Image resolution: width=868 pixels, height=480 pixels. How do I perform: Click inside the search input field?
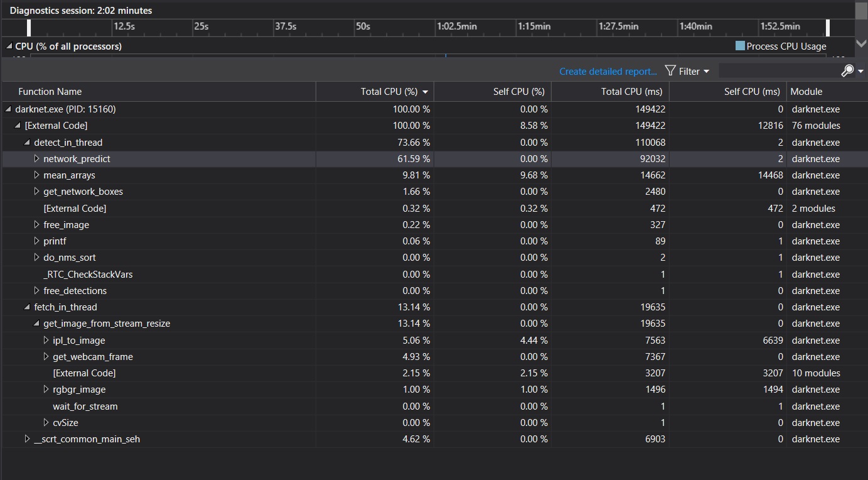coord(778,70)
